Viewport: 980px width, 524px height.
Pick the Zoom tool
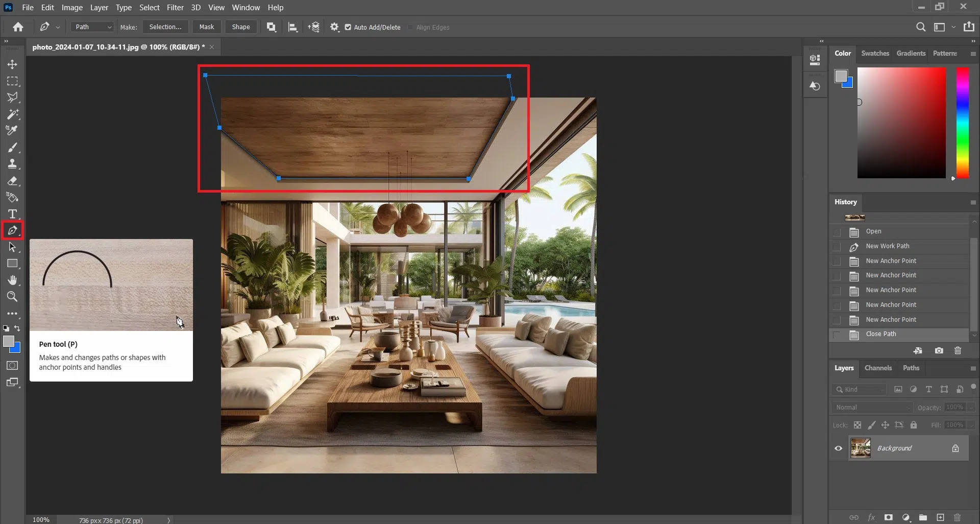(x=12, y=297)
